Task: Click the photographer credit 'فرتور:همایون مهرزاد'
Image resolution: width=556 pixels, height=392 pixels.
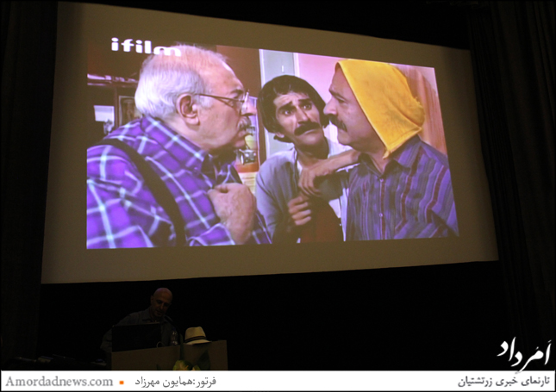Action: tap(175, 382)
